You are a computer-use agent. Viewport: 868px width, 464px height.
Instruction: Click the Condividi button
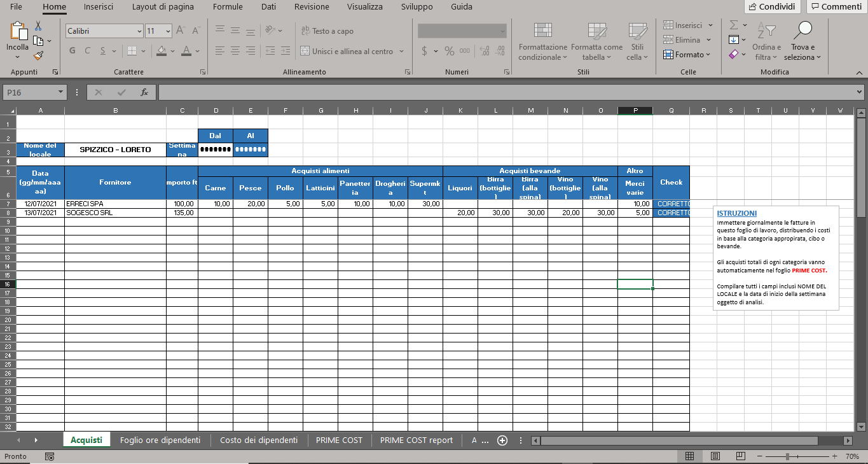coord(772,7)
